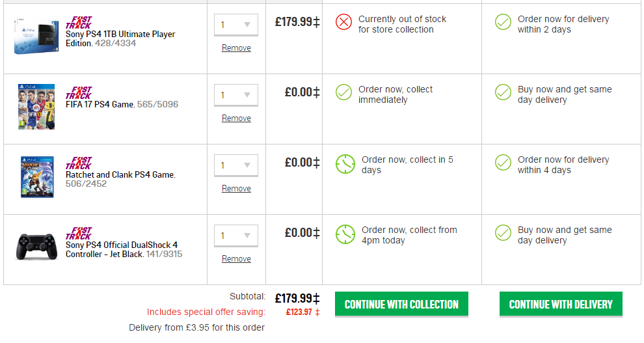Image resolution: width=644 pixels, height=343 pixels.
Task: Click the red out-of-stock cross icon
Action: point(343,22)
